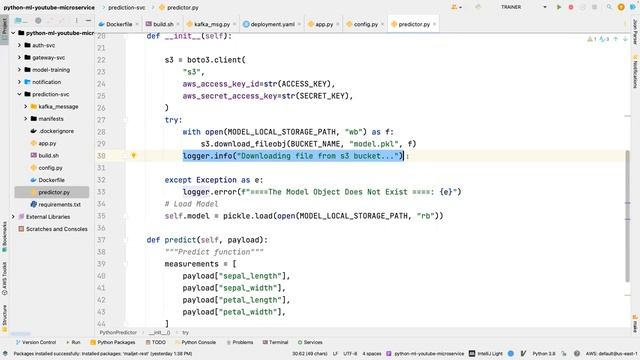Image resolution: width=640 pixels, height=360 pixels.
Task: Run the TRAINER configuration with the play button
Action: point(559,7)
